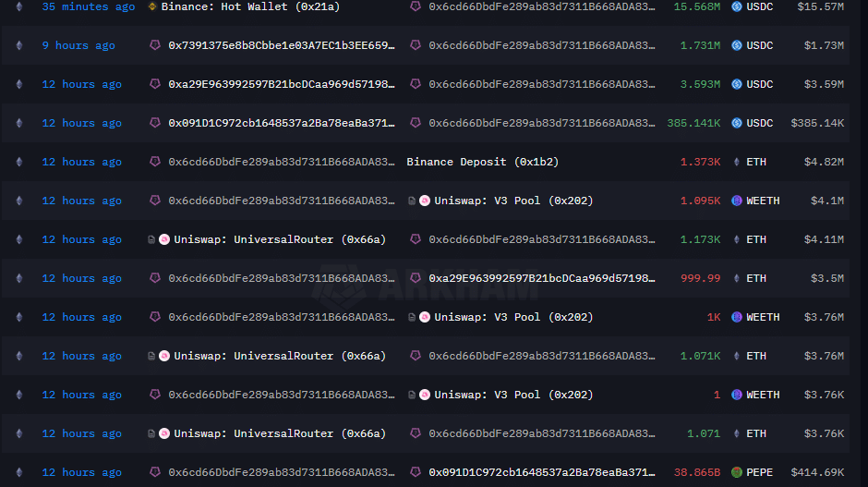Open sender address 0x7391375e8b8Cbbe1e03A7EC1b3EE659

(x=282, y=45)
